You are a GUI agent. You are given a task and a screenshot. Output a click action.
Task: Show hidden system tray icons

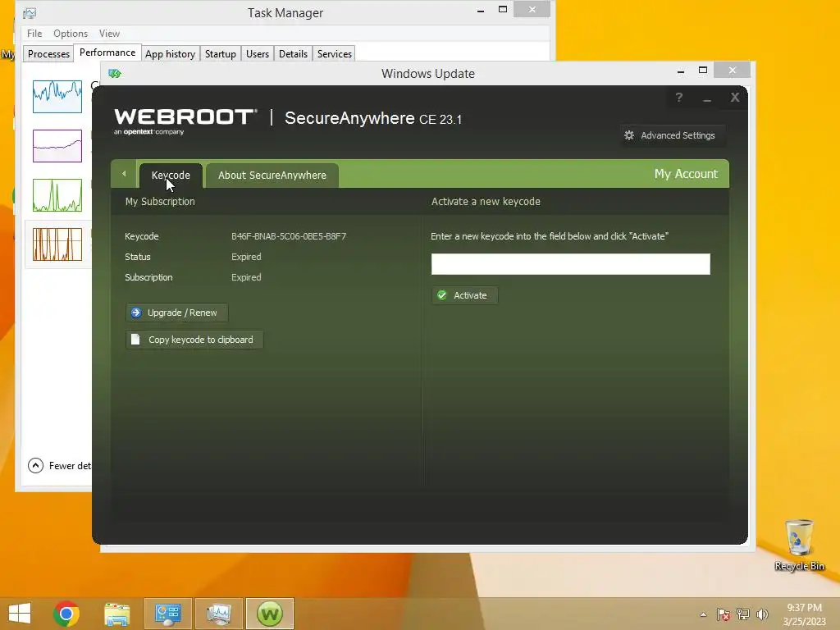click(x=703, y=614)
